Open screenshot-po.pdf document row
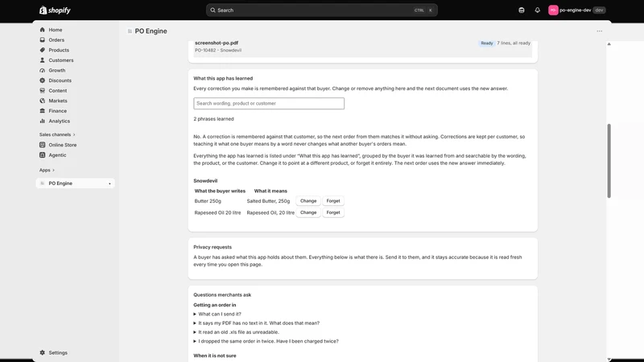The height and width of the screenshot is (362, 644). tap(363, 47)
